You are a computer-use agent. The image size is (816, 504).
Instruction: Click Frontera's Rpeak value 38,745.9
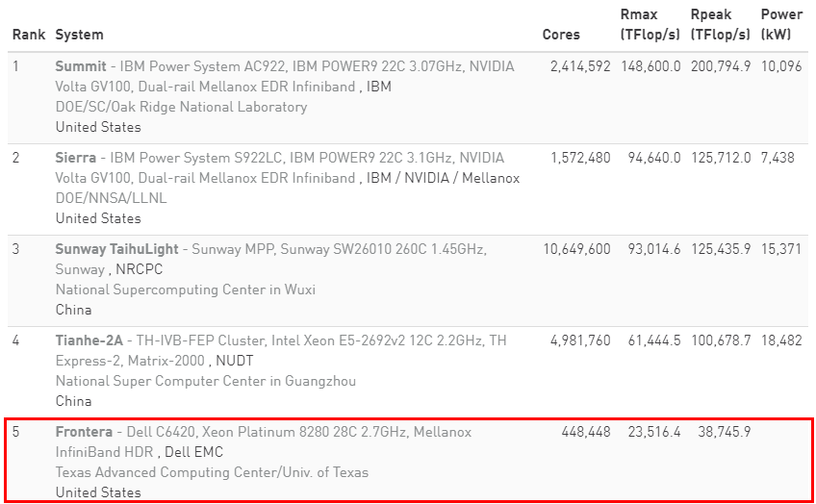click(725, 432)
